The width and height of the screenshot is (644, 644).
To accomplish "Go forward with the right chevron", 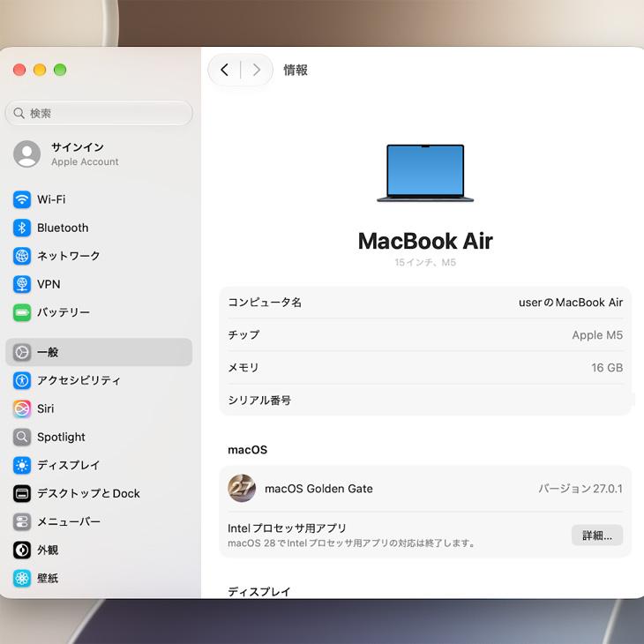I will (257, 70).
